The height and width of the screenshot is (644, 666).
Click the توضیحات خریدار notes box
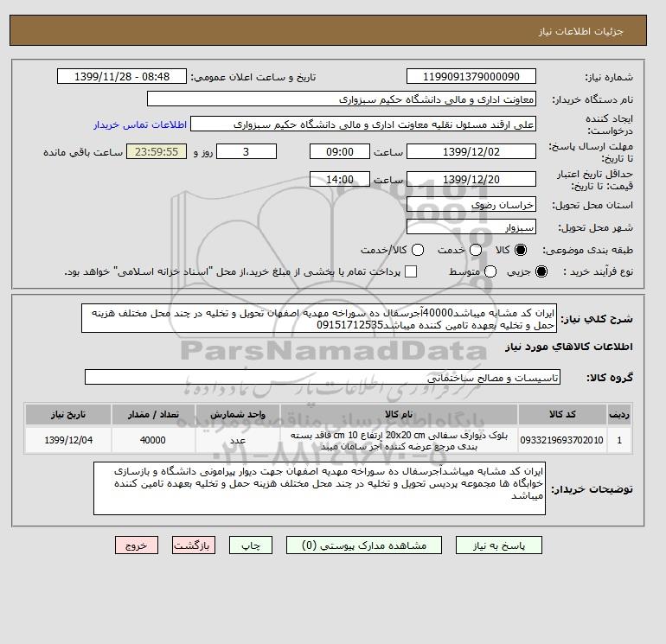319,488
